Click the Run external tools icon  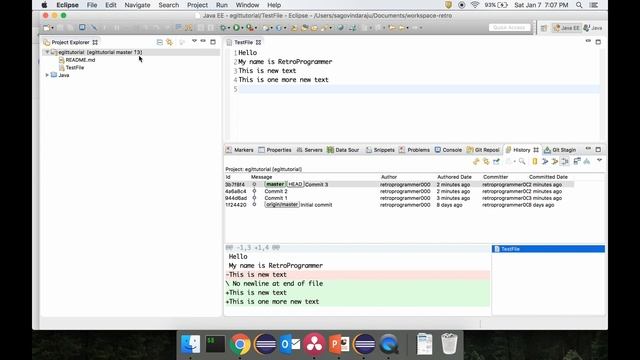(250, 28)
